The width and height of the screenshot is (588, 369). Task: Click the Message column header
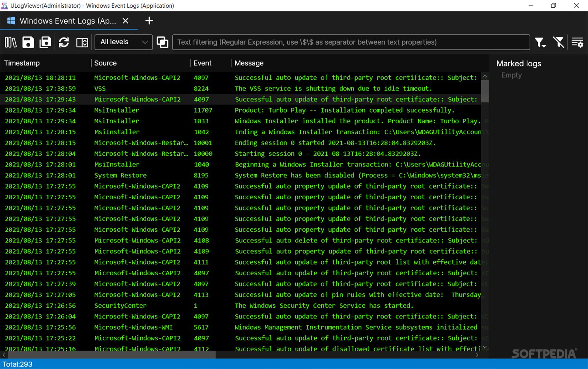coord(249,63)
